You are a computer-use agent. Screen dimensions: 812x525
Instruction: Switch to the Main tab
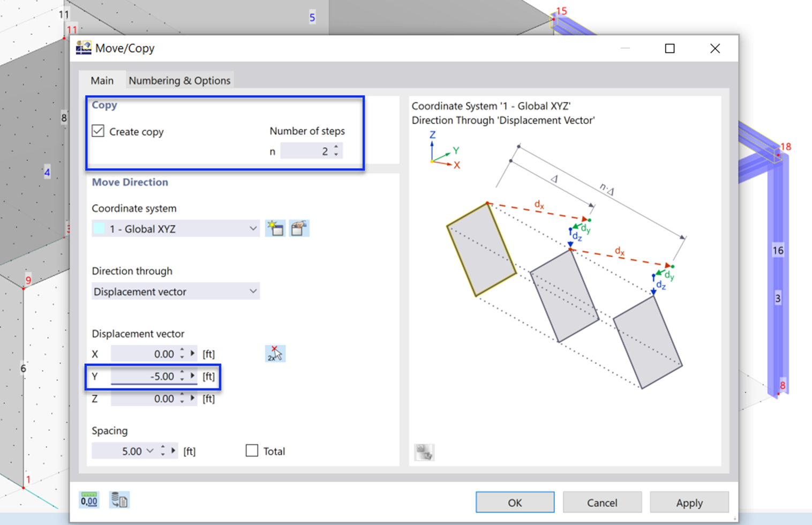pyautogui.click(x=102, y=80)
